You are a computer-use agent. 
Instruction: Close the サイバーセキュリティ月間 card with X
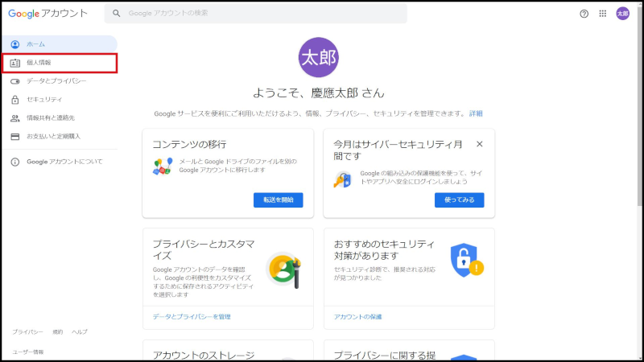pos(480,144)
